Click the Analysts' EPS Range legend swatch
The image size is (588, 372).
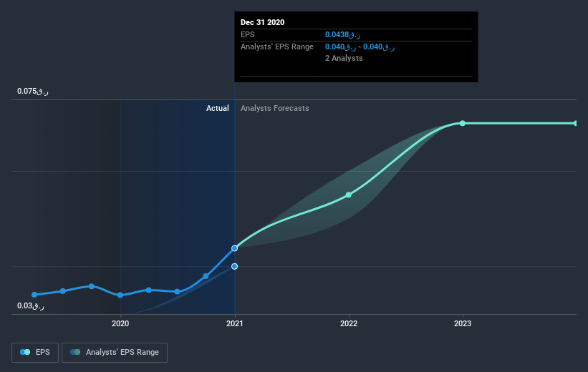[75, 352]
